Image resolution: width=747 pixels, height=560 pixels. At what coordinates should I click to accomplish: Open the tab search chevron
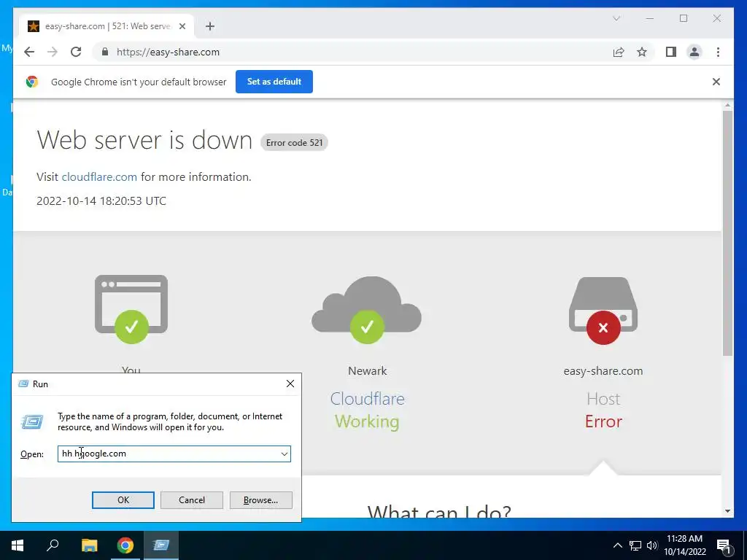click(x=616, y=18)
